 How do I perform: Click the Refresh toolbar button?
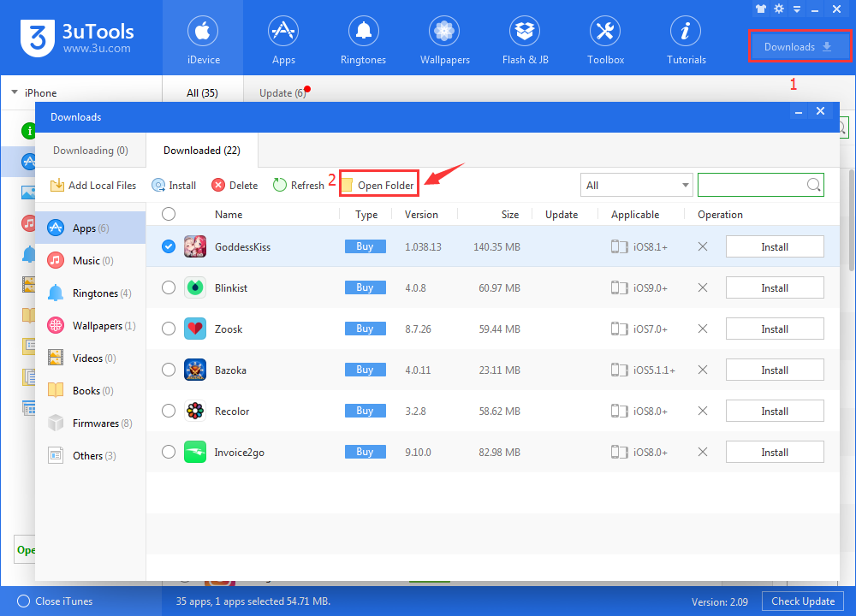click(298, 186)
